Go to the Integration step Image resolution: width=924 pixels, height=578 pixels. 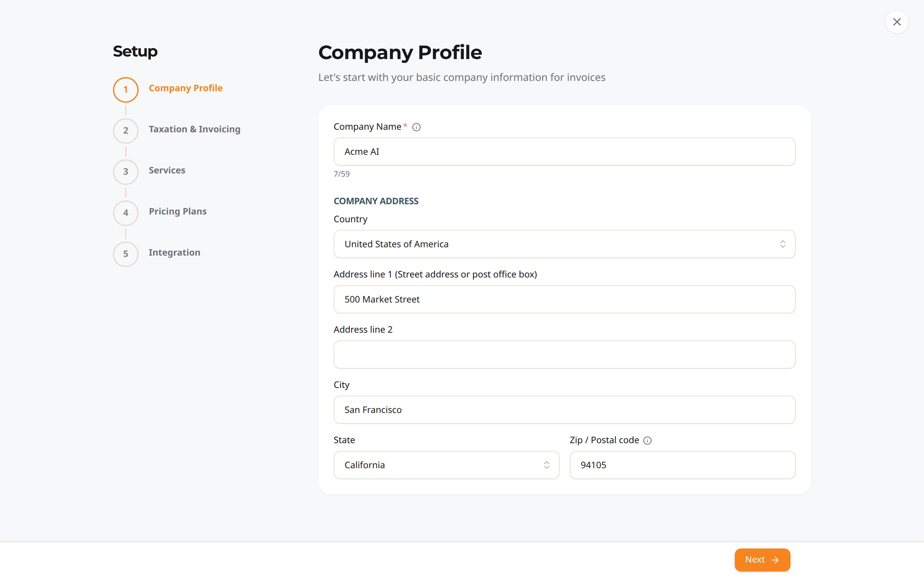coord(175,252)
